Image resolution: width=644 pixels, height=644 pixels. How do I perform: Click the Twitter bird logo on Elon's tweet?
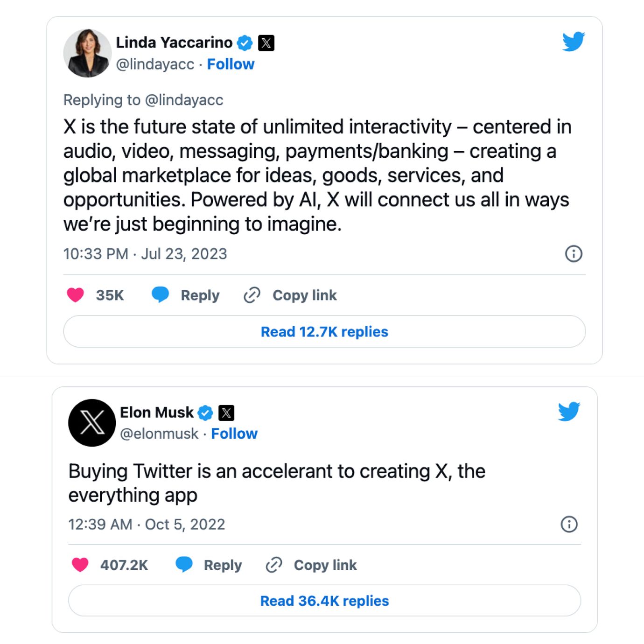[569, 412]
